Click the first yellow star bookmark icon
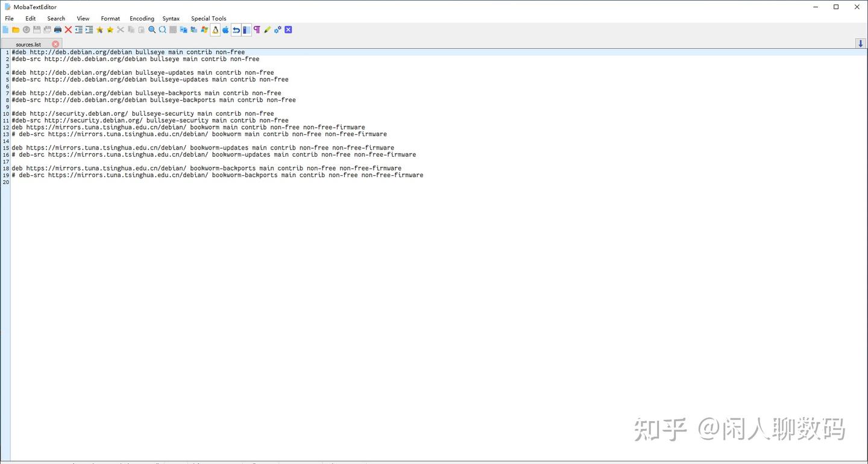Viewport: 868px width, 464px height. 99,30
